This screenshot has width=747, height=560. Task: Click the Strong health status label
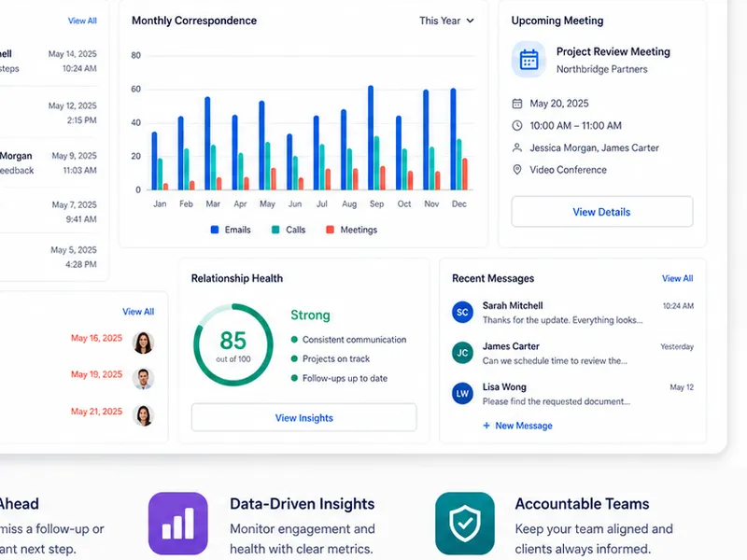point(310,315)
